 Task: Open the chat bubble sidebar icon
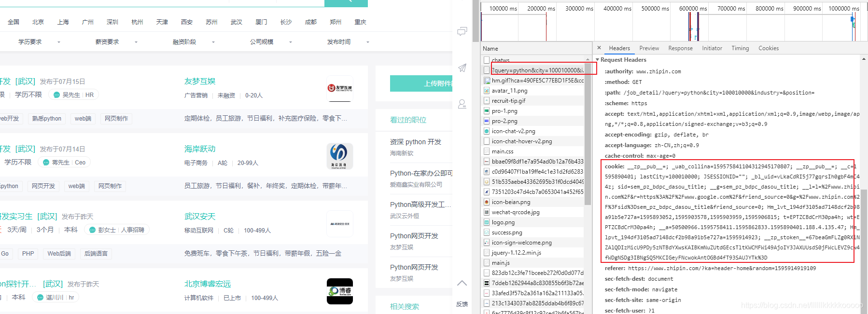click(462, 31)
